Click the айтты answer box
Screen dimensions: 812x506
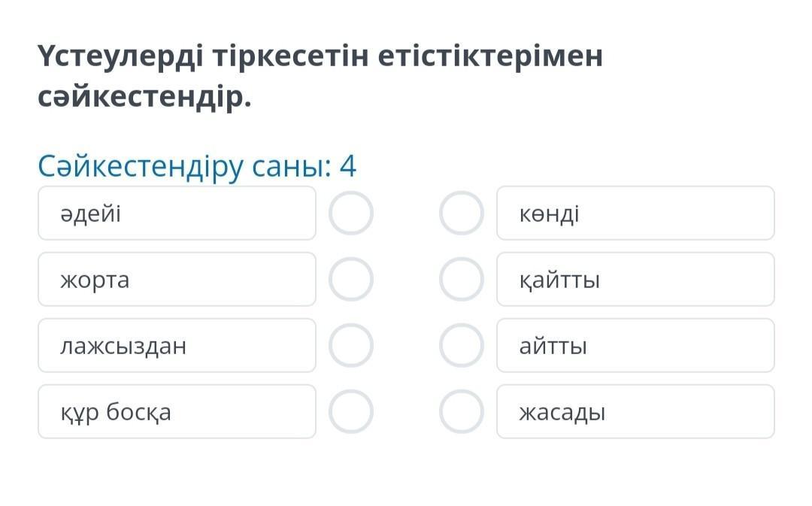click(635, 346)
